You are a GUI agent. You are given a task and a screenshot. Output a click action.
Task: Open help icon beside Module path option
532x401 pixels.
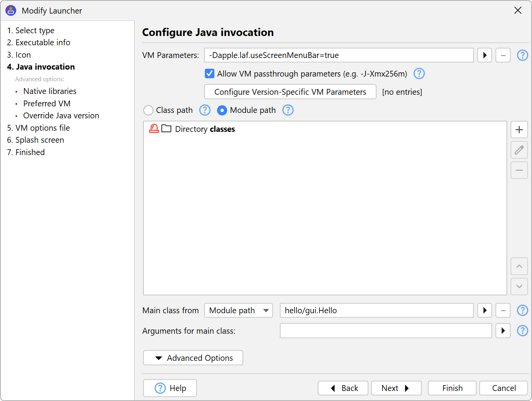point(288,110)
